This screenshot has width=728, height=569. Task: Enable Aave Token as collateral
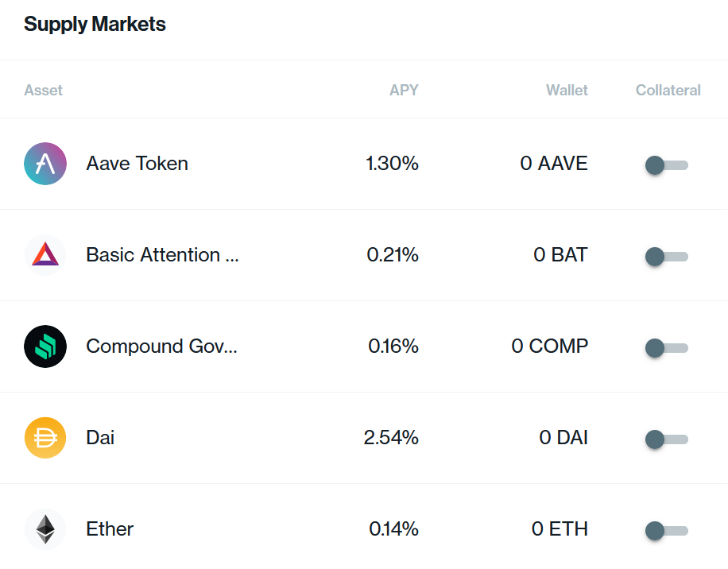[666, 165]
